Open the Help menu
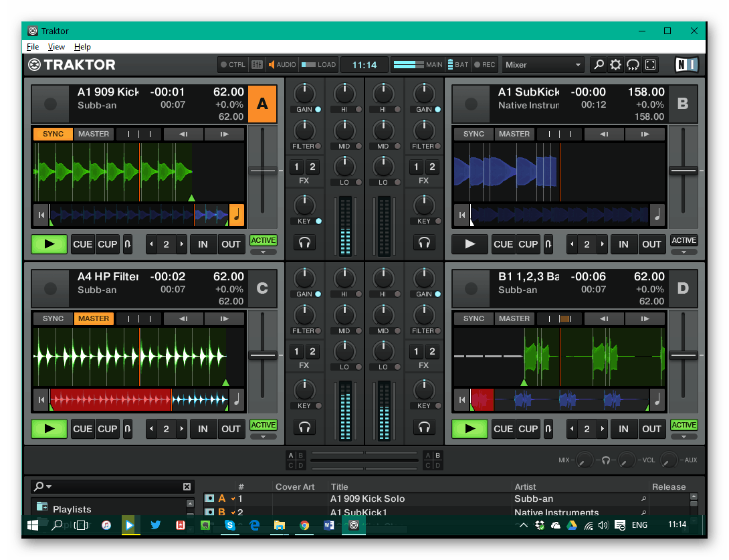The image size is (729, 560). click(82, 47)
